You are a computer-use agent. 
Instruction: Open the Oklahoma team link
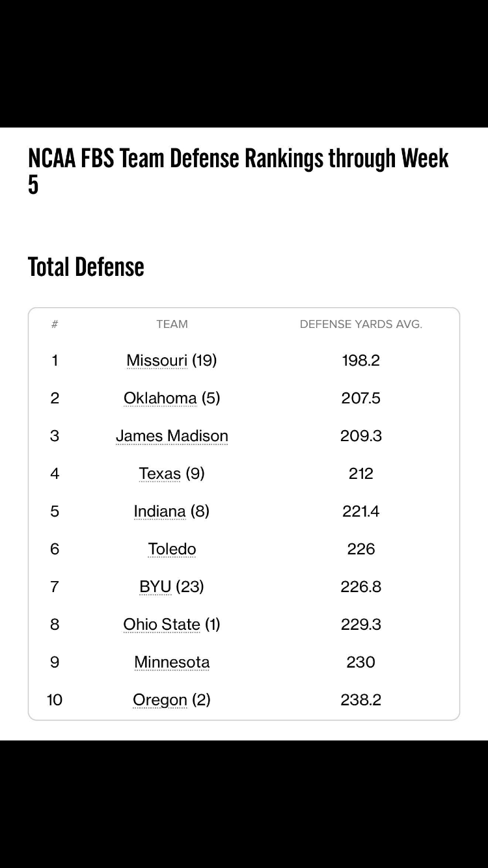160,398
